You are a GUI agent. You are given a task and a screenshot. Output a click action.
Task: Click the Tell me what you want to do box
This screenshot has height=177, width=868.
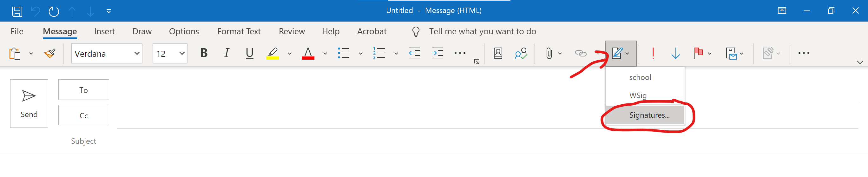tap(482, 31)
